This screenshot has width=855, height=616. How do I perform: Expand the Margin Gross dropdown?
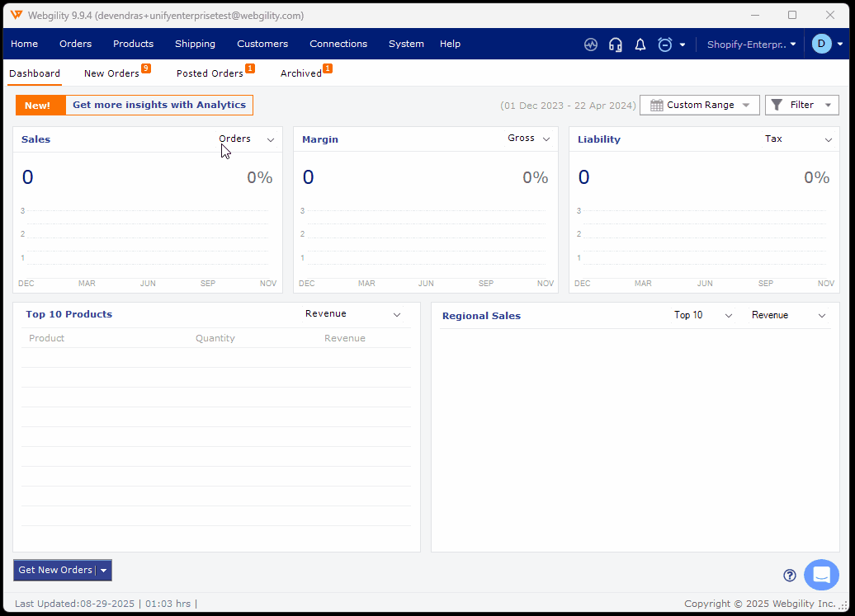[x=529, y=139]
